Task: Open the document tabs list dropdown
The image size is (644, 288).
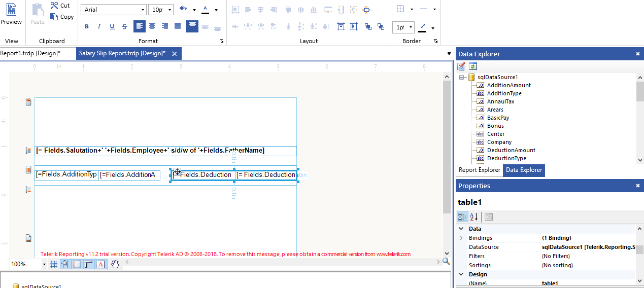Action: [x=449, y=53]
